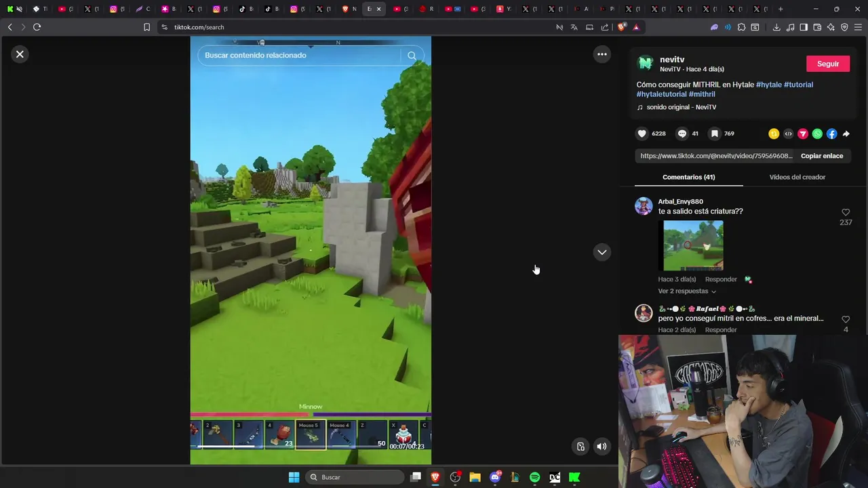Viewport: 868px width, 488px height.
Task: Share the video to Facebook
Action: click(831, 134)
